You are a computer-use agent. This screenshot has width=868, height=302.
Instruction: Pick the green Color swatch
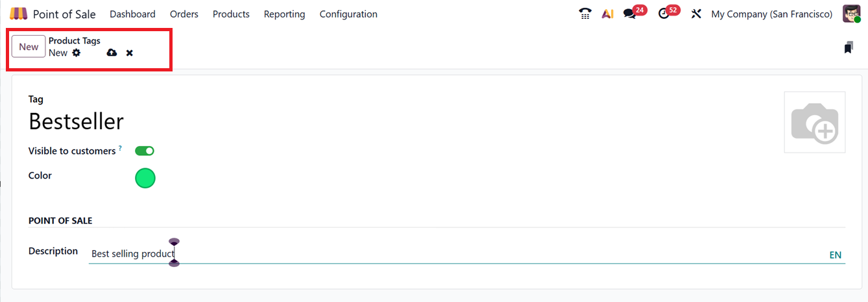click(145, 178)
